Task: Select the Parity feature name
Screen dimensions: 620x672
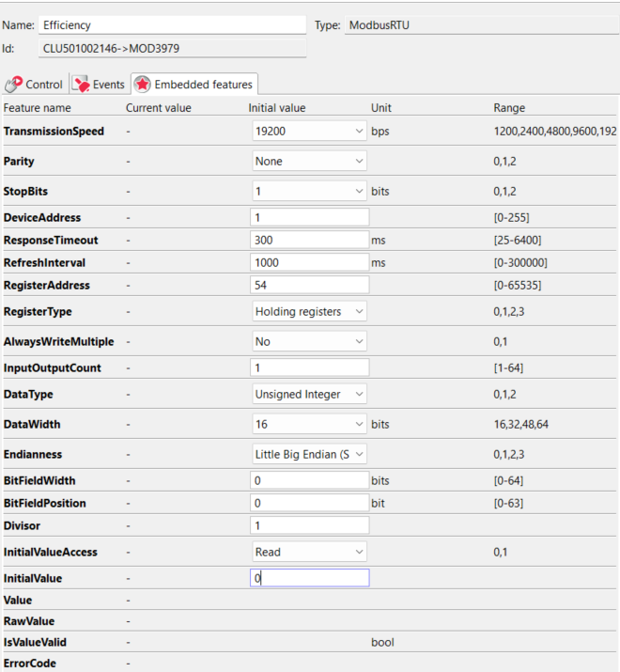Action: point(19,162)
